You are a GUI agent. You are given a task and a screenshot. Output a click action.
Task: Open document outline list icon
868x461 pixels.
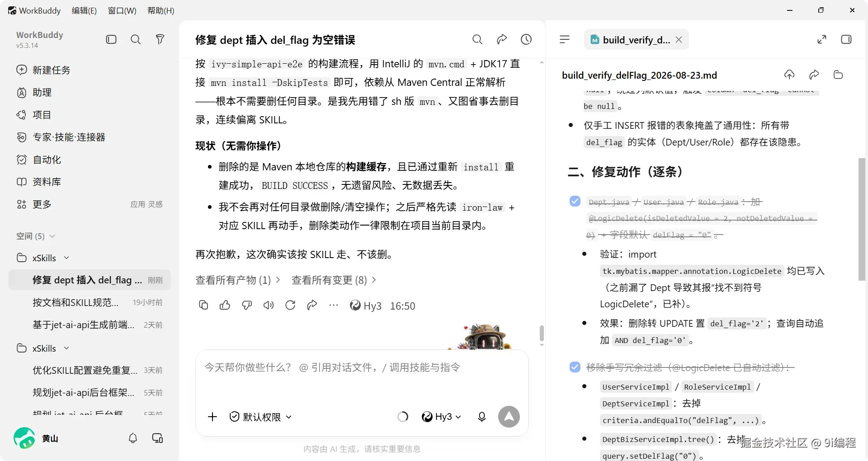(x=565, y=39)
